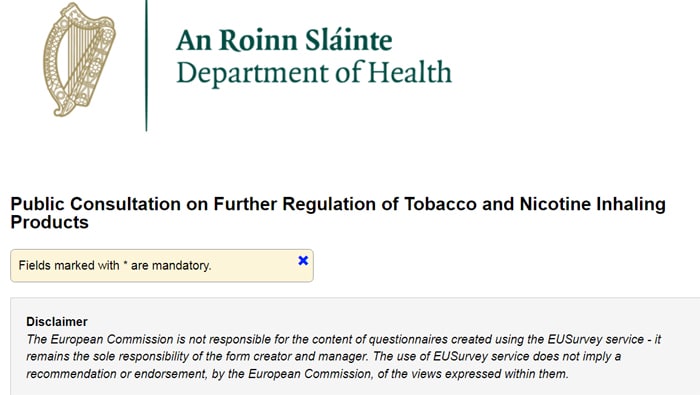Click the word 'Sláinte' in the header
700x395 pixels.
349,40
